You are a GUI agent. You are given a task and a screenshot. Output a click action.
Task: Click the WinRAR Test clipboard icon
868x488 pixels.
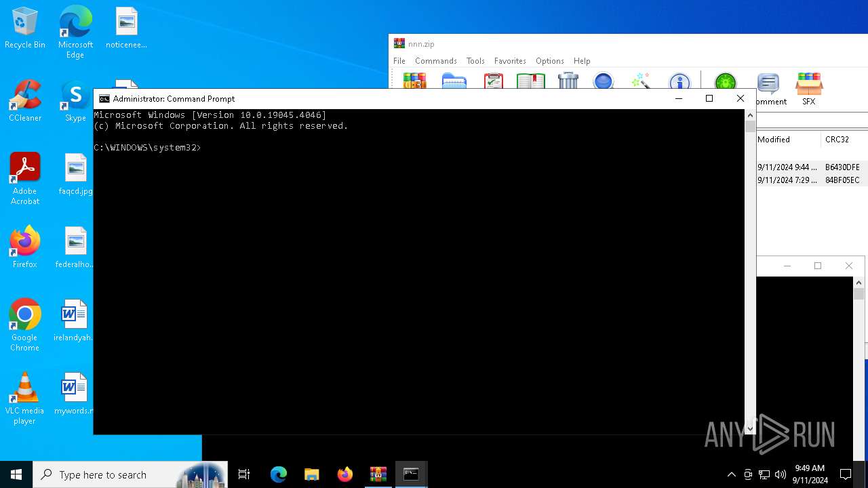(493, 81)
